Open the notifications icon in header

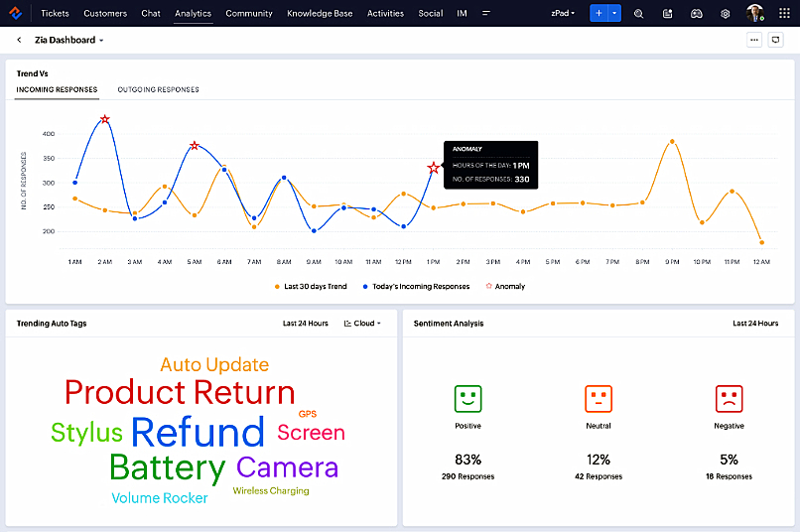(x=667, y=14)
